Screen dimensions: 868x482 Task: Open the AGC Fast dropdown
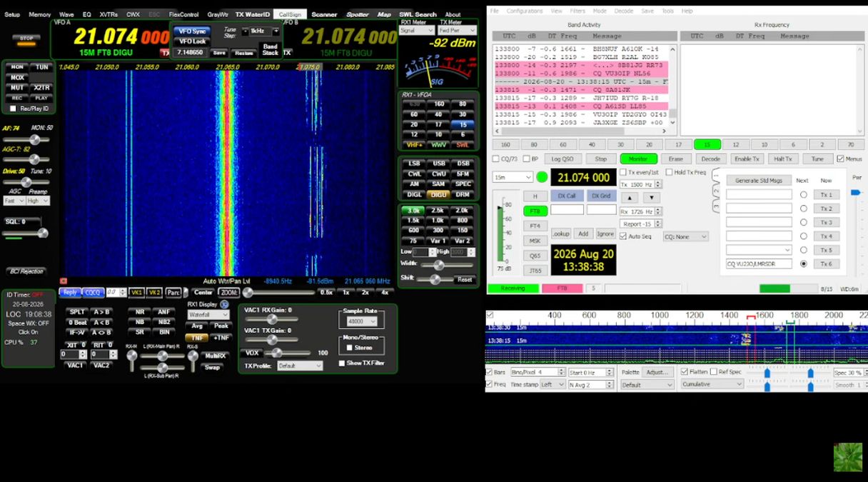coord(14,201)
